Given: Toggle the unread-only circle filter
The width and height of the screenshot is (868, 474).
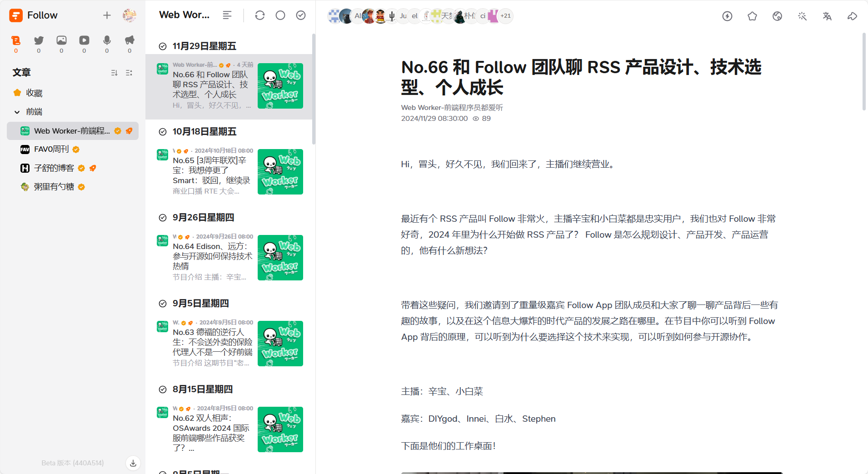Looking at the screenshot, I should pyautogui.click(x=280, y=15).
